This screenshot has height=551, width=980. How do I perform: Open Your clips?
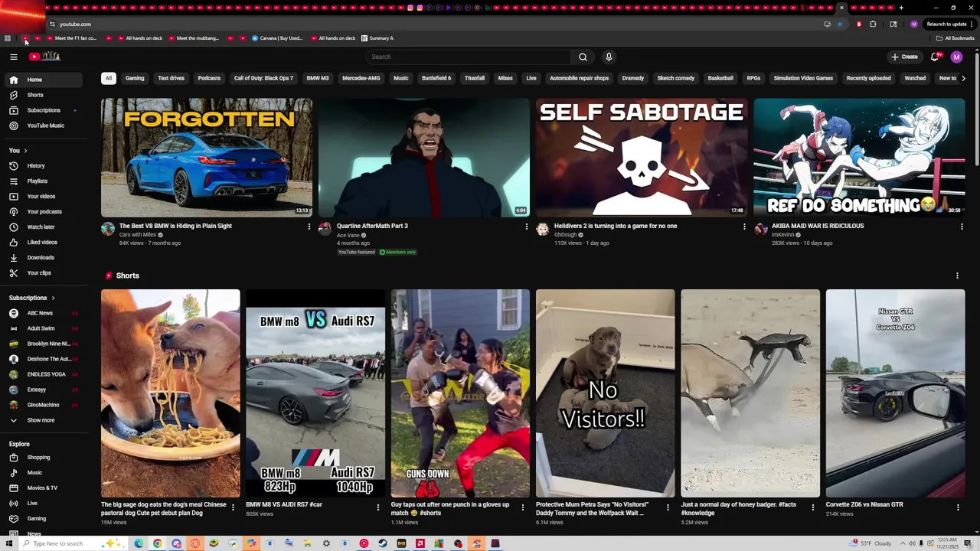44,273
